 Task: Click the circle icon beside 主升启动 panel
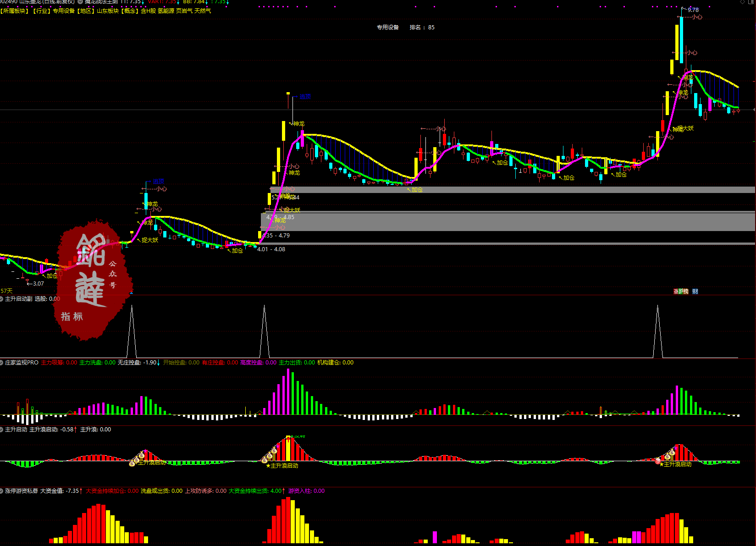[x=1, y=430]
